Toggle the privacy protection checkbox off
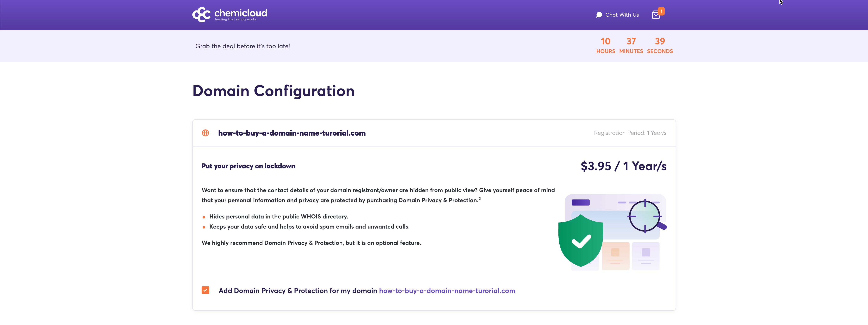The height and width of the screenshot is (325, 868). 205,290
